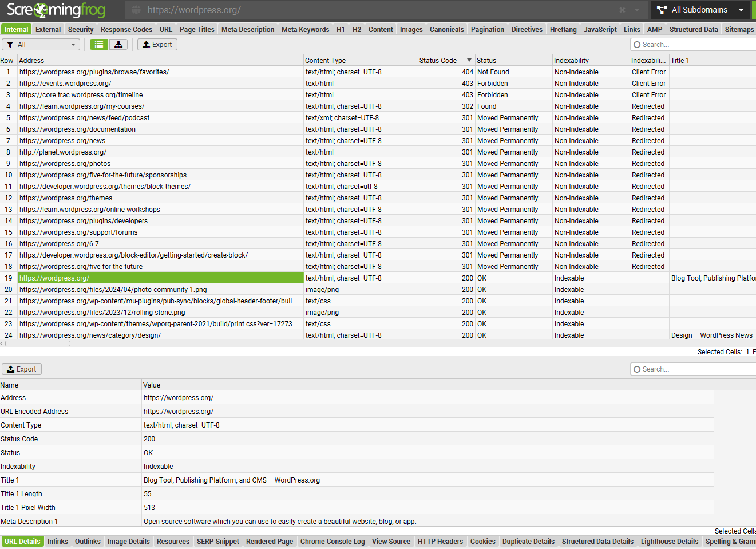Open the Structured Data tab
This screenshot has height=549, width=756.
(x=694, y=30)
